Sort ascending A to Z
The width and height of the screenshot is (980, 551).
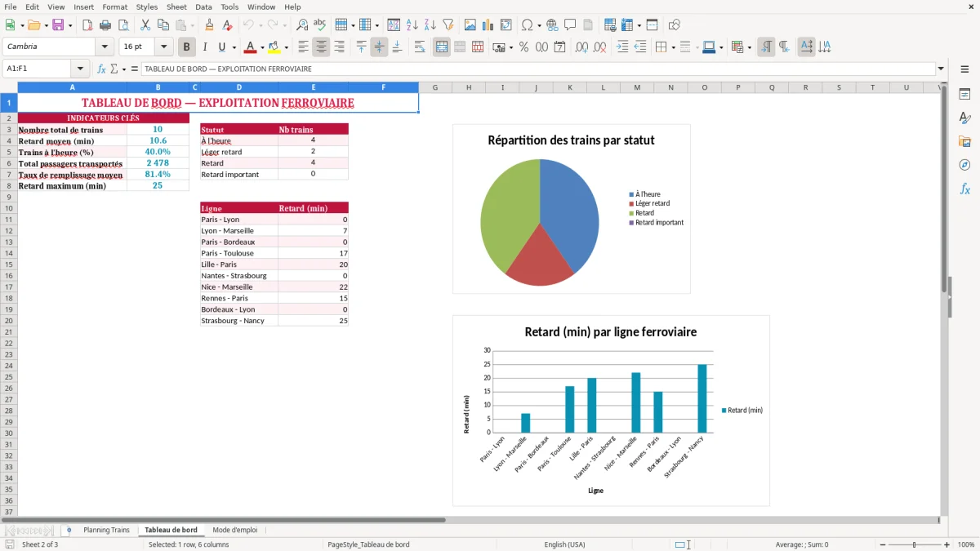pos(412,25)
